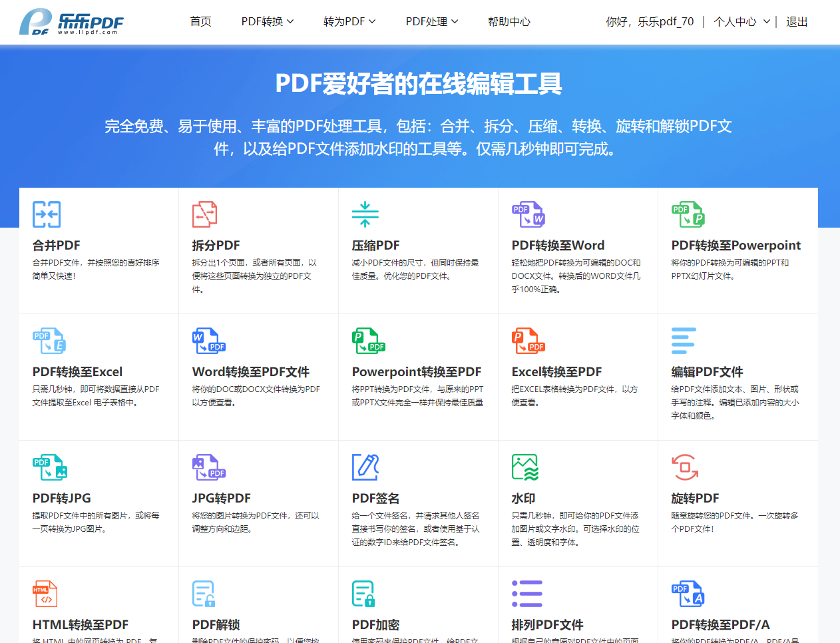
Task: Click the 水印 description text
Action: (x=576, y=529)
